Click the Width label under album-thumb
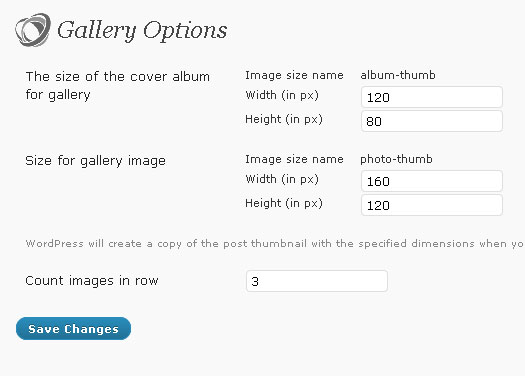This screenshot has height=376, width=525. click(282, 95)
